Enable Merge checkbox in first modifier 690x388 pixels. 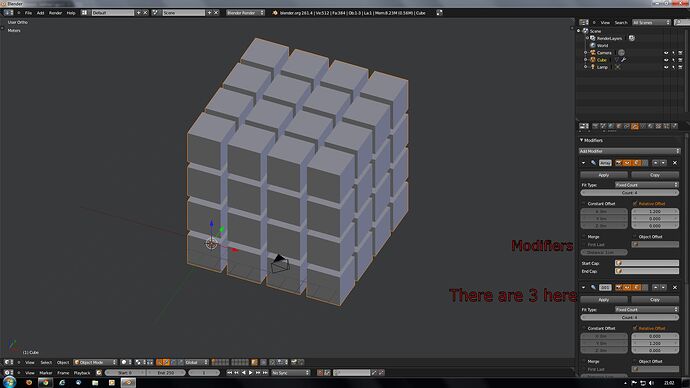click(584, 237)
